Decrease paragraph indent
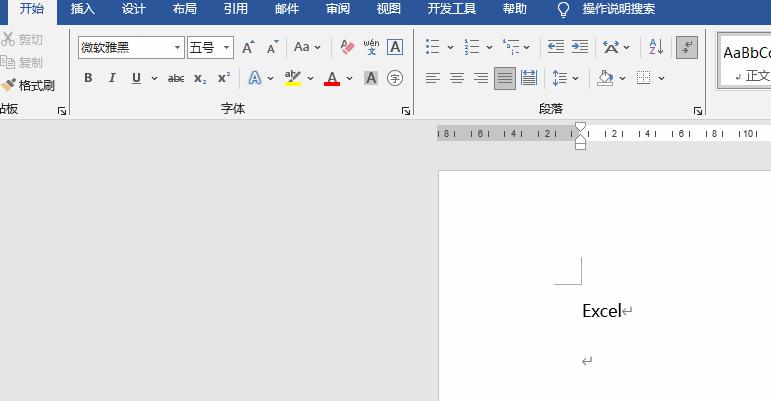771x401 pixels. [556, 47]
